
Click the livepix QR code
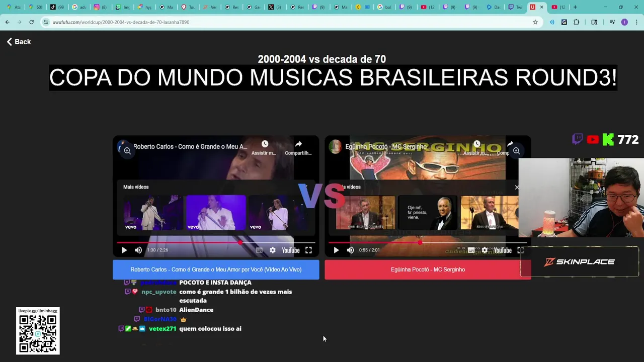[x=38, y=334]
